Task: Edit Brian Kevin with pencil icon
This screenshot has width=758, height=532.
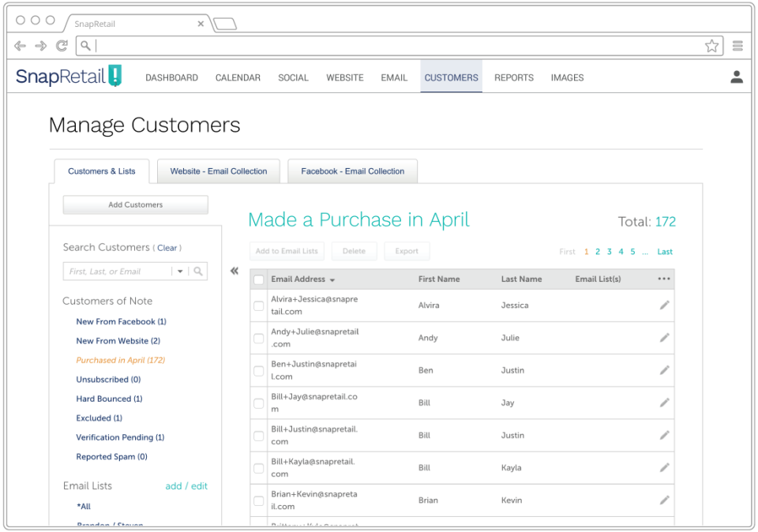Action: 665,500
